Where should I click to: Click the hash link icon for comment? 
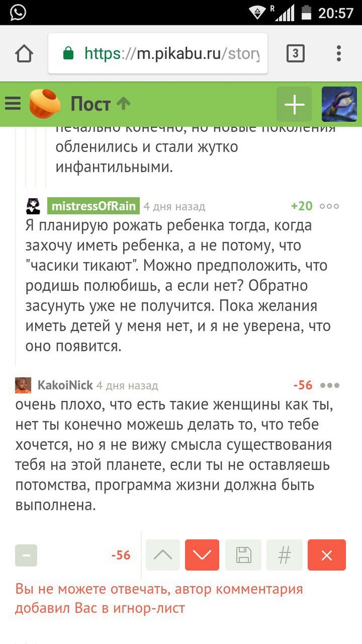(284, 555)
